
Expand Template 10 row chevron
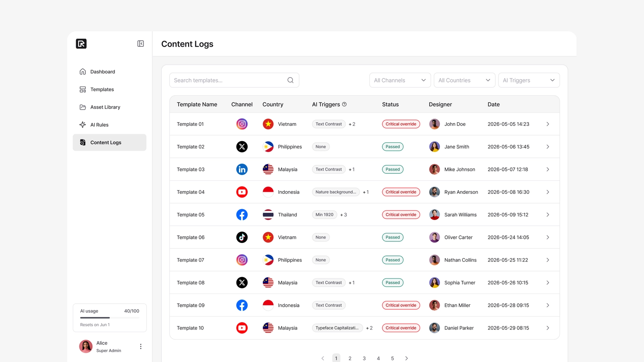548,328
